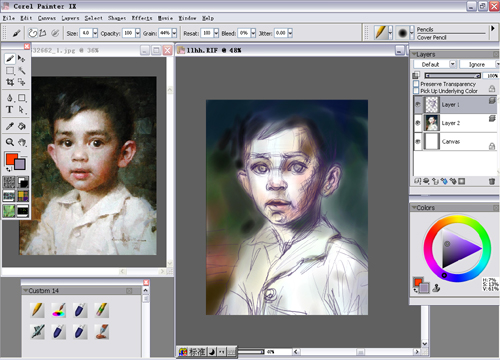The image size is (500, 360).
Task: Select the Crop tool
Action: 10,82
